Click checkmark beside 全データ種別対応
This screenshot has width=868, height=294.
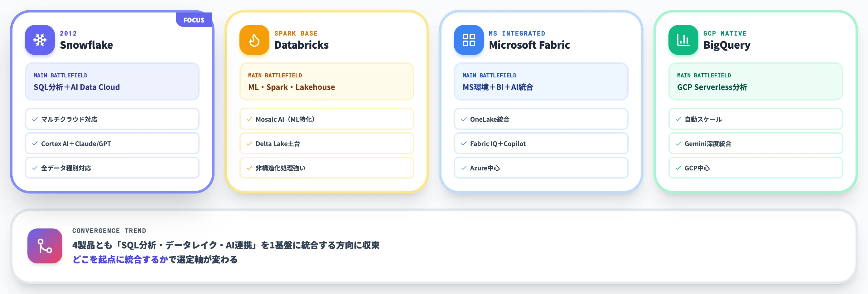tap(35, 168)
